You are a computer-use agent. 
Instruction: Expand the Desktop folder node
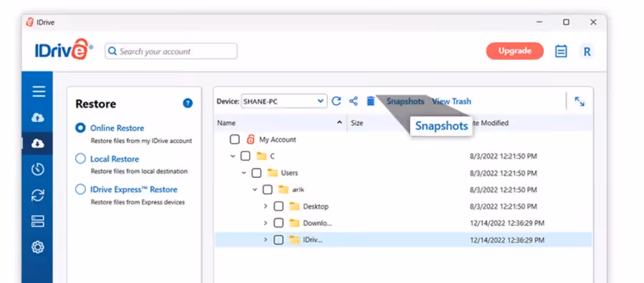tap(265, 207)
